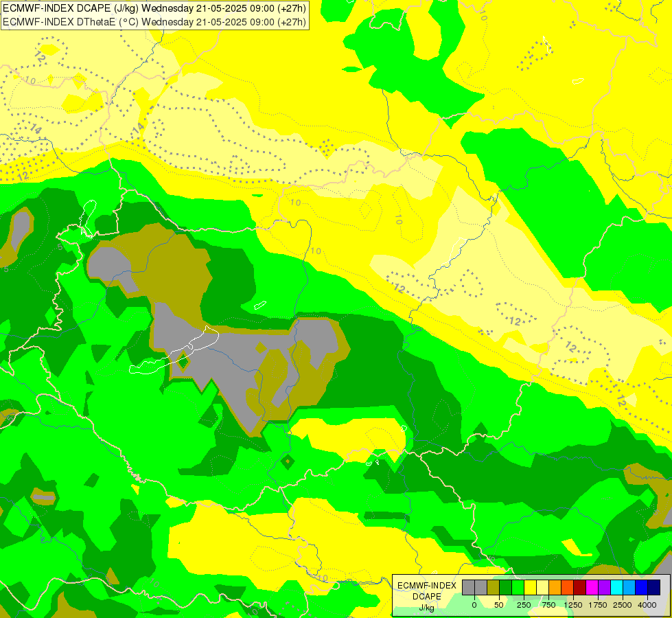Image resolution: width=672 pixels, height=618 pixels.
Task: Click the cyan legend swatch
Action: 616,587
